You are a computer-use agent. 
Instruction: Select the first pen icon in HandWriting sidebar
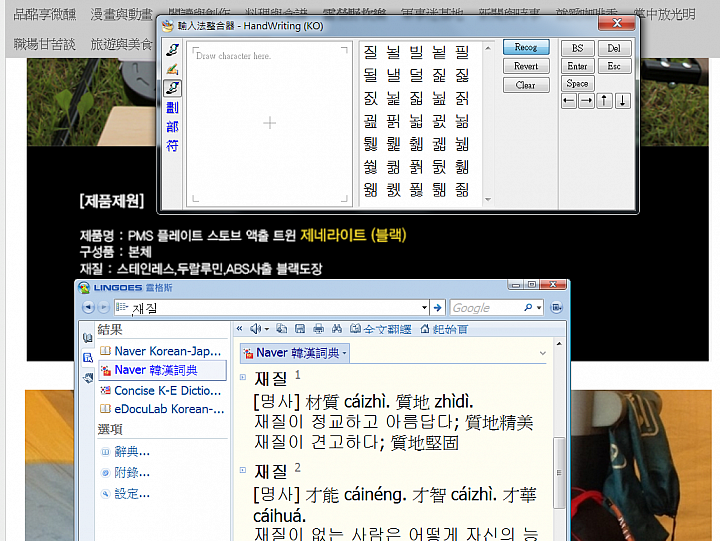tap(172, 50)
